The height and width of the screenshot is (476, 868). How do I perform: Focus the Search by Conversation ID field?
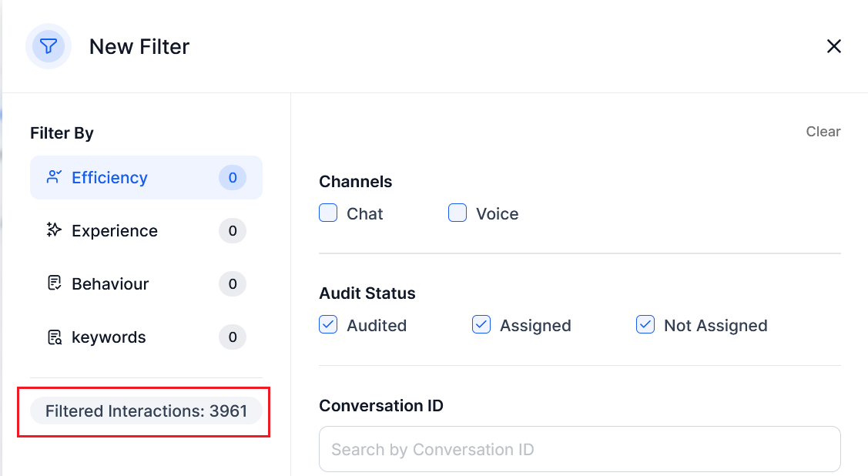pyautogui.click(x=579, y=449)
